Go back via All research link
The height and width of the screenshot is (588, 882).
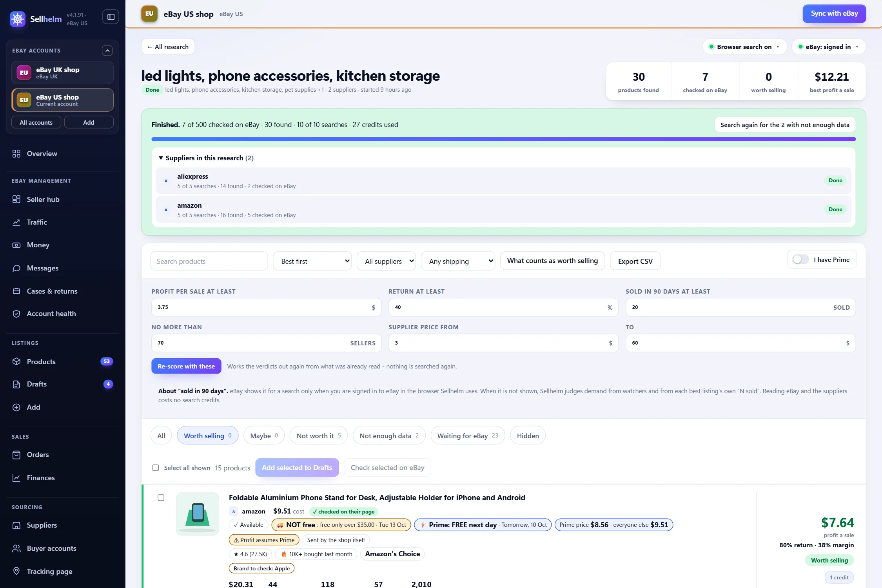pyautogui.click(x=168, y=47)
